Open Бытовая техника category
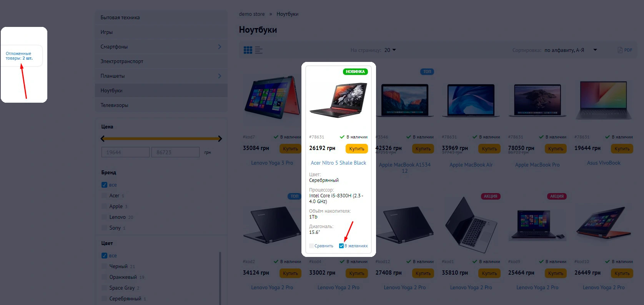644x305 pixels. coord(161,17)
